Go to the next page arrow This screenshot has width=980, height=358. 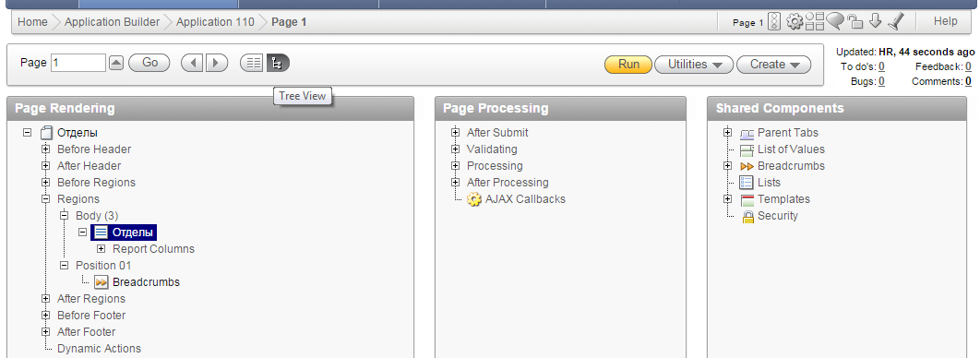tap(216, 63)
